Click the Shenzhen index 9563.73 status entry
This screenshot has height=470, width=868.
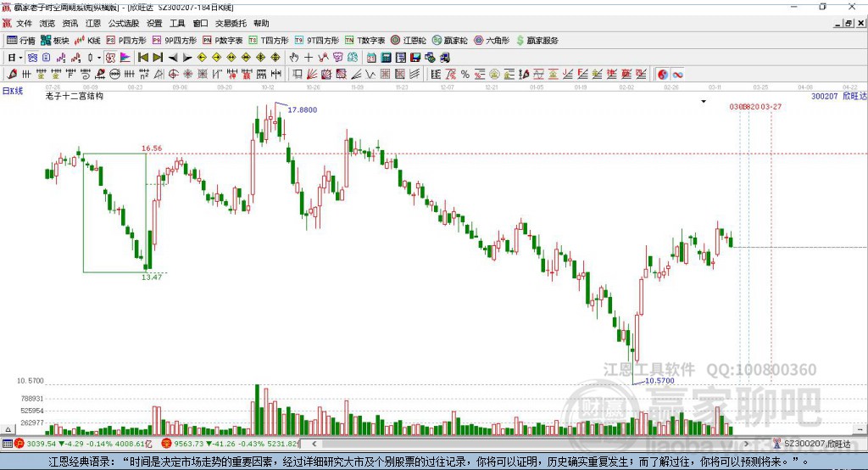coord(231,444)
